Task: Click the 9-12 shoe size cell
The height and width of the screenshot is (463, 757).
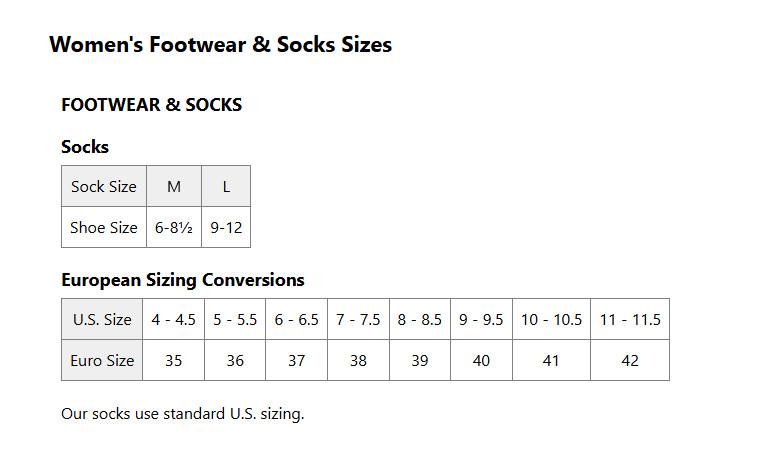Action: (x=226, y=228)
